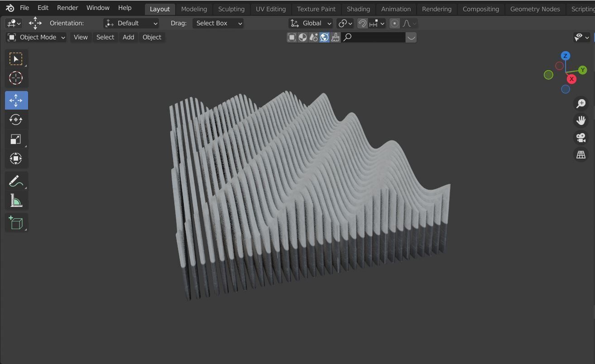The image size is (595, 364).
Task: Expand options beside the search field
Action: [x=411, y=37]
